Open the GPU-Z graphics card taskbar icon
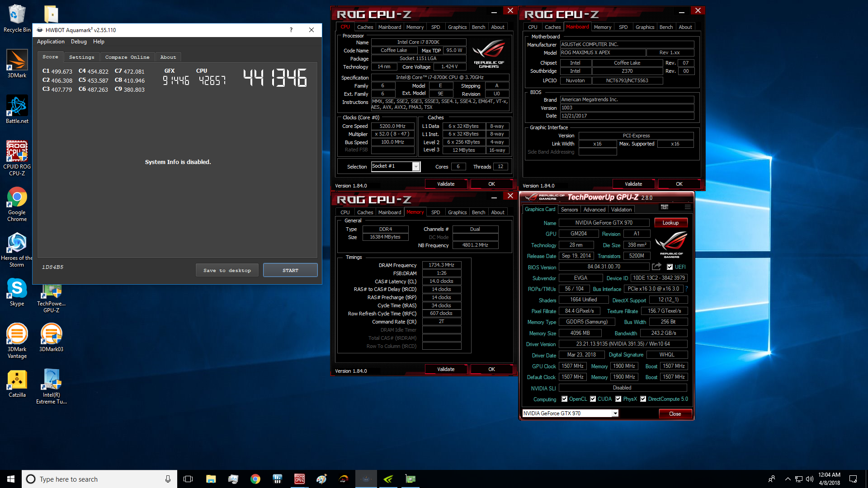 pyautogui.click(x=410, y=479)
